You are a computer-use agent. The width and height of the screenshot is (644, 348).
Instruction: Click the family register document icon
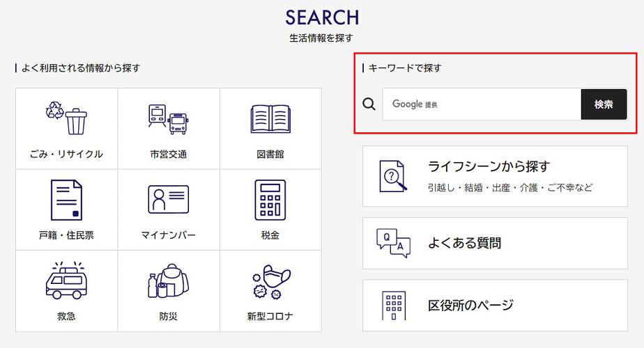[66, 200]
